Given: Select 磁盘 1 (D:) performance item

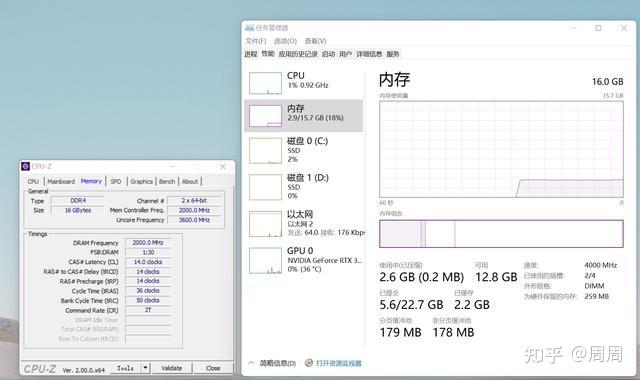Looking at the screenshot, I should [x=303, y=187].
